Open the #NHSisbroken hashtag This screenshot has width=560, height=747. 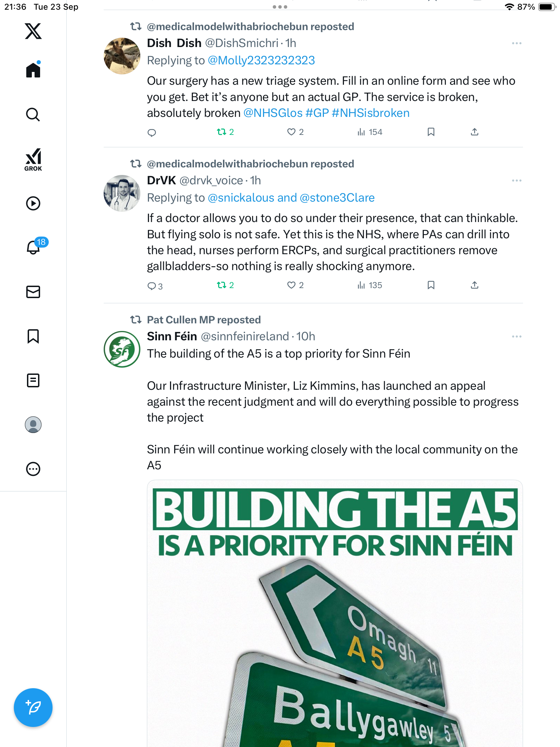[x=370, y=113]
